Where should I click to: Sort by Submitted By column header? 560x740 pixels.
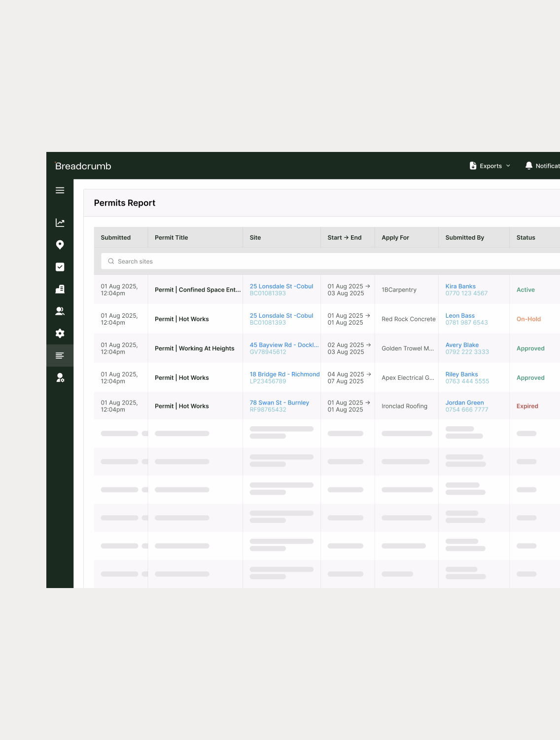pyautogui.click(x=465, y=237)
